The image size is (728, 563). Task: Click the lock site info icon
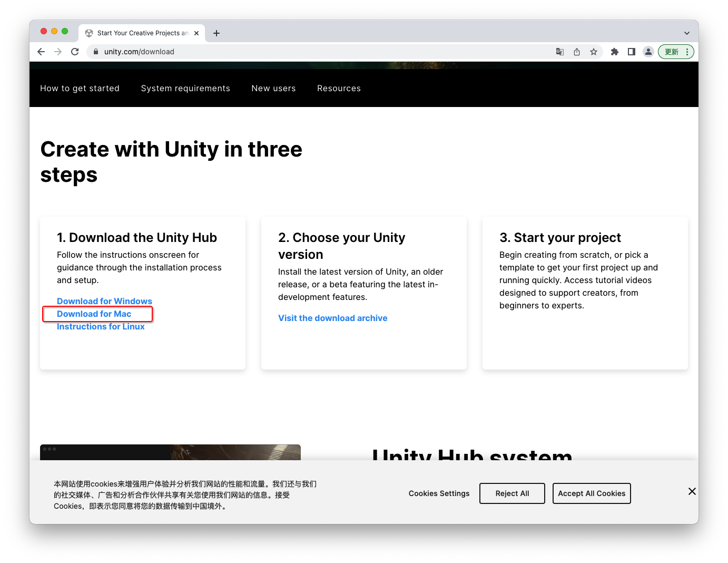[96, 52]
